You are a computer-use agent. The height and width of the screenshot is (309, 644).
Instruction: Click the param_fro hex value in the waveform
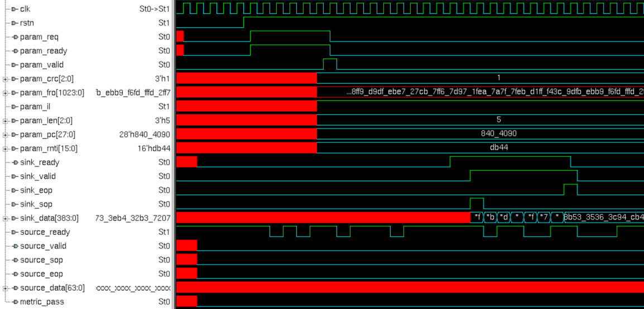point(495,92)
